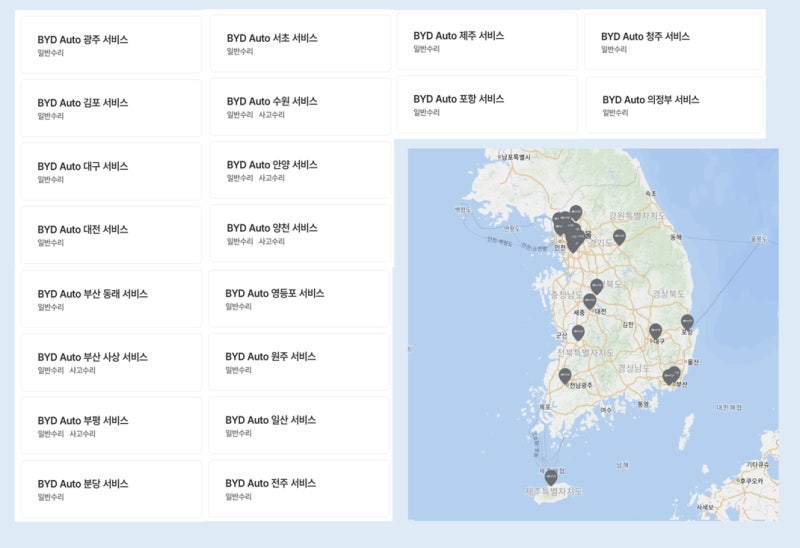
Task: Open the BYD Auto 분당 서비스 card
Action: click(111, 489)
